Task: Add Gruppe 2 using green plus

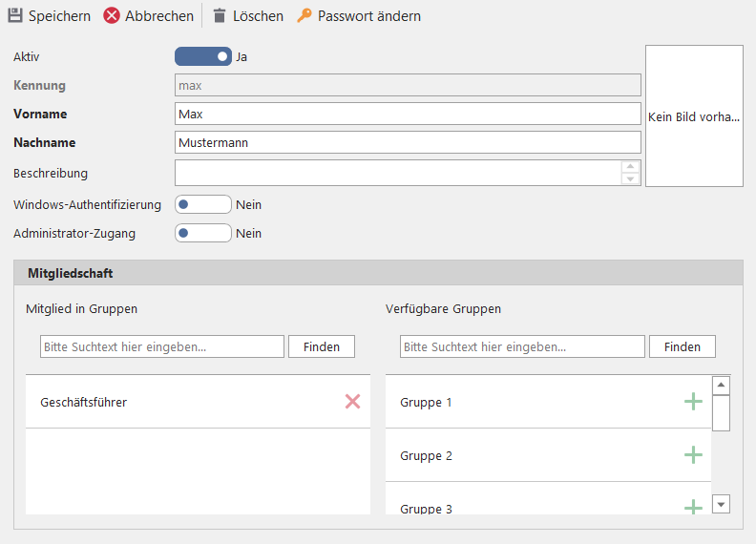Action: [693, 455]
